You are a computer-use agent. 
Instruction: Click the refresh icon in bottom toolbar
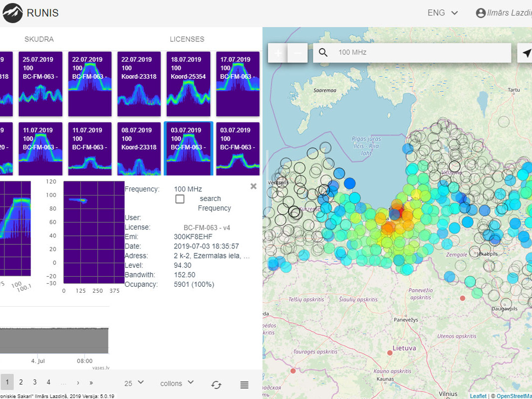[216, 384]
